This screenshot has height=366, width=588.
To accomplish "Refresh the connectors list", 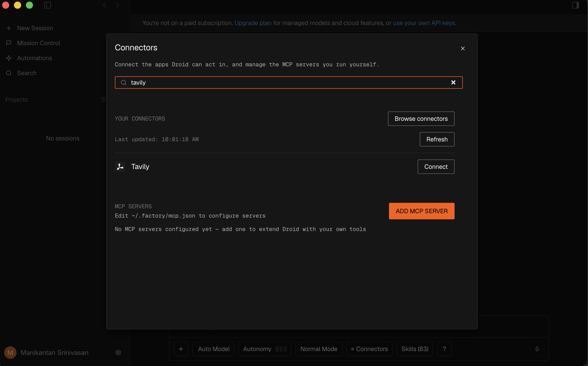I will click(437, 139).
